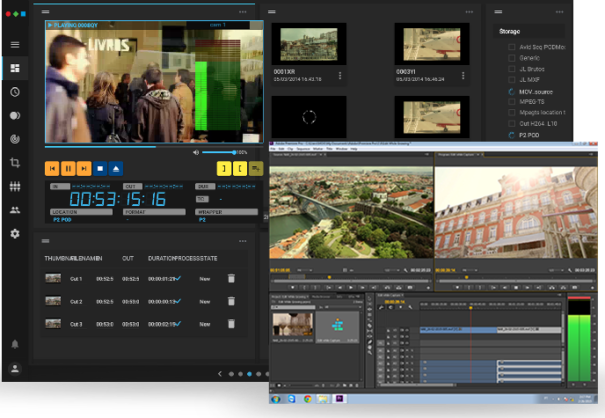Open options menu for clip 0001XR

pyautogui.click(x=340, y=76)
